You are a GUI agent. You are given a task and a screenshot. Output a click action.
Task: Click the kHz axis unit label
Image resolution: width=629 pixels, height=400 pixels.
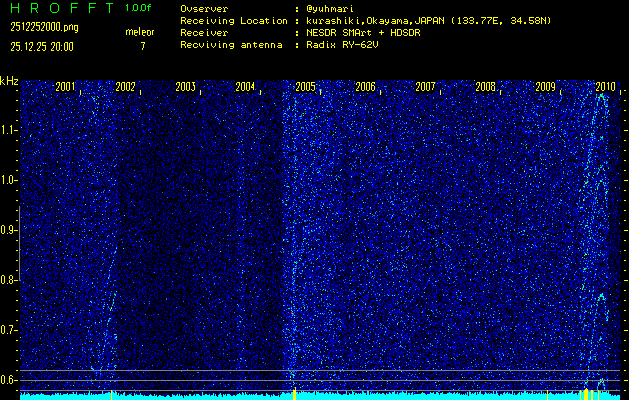tap(9, 81)
